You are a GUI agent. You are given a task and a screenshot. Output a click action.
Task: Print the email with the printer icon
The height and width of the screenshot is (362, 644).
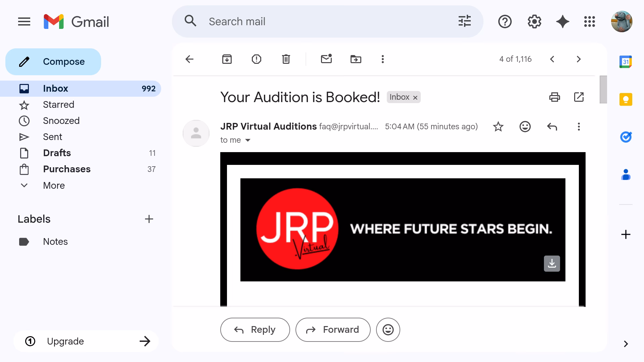554,97
